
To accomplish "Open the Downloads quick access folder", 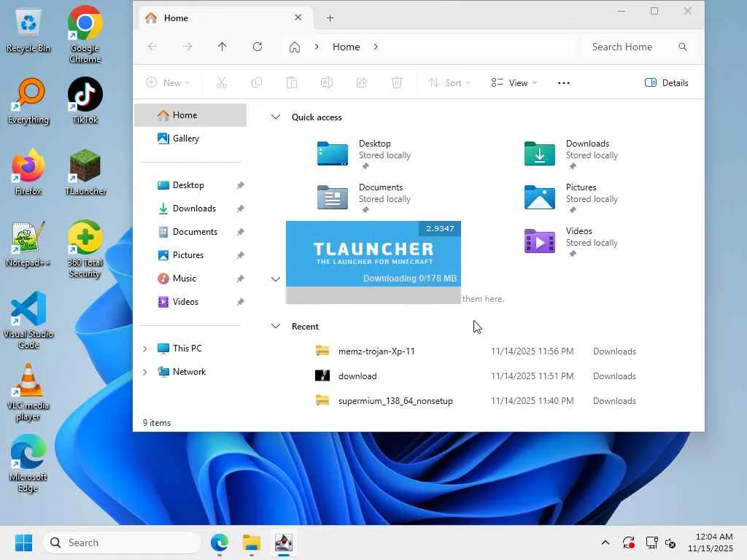I will [x=571, y=154].
